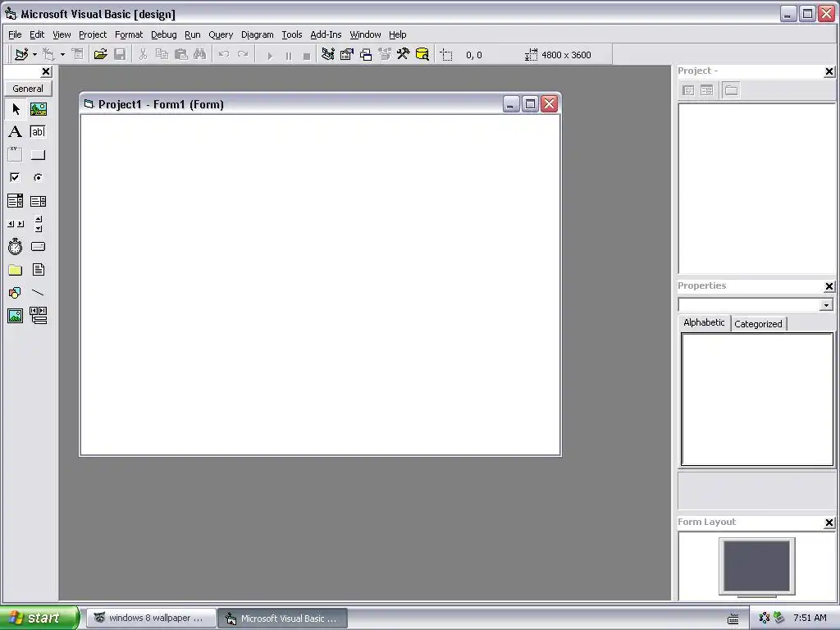Open Properties Window from toolbar icon
Screen dimensions: 840x630
tap(347, 55)
